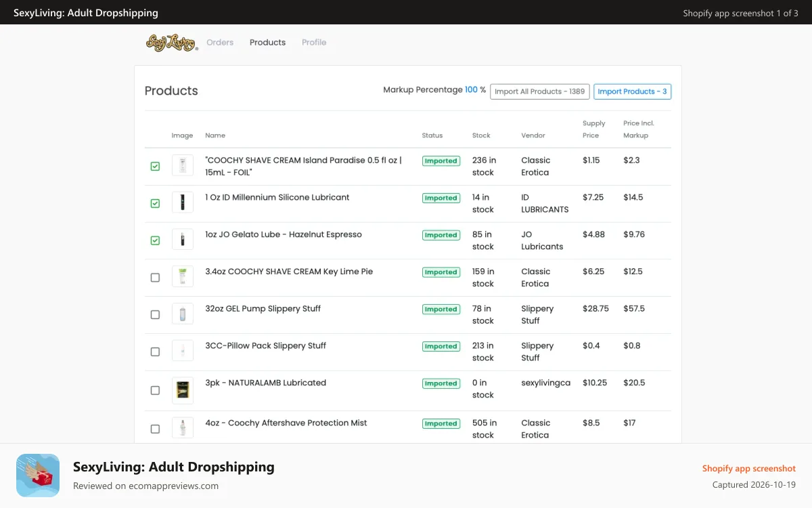
Task: Open thumbnail of 3CC-Pillow Pack Slippery Stuff
Action: click(183, 351)
